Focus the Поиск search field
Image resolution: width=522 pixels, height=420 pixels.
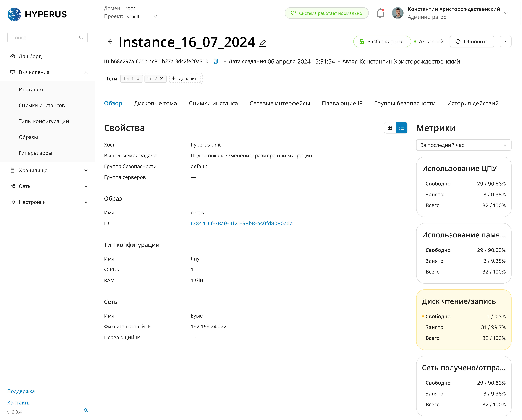pos(48,38)
